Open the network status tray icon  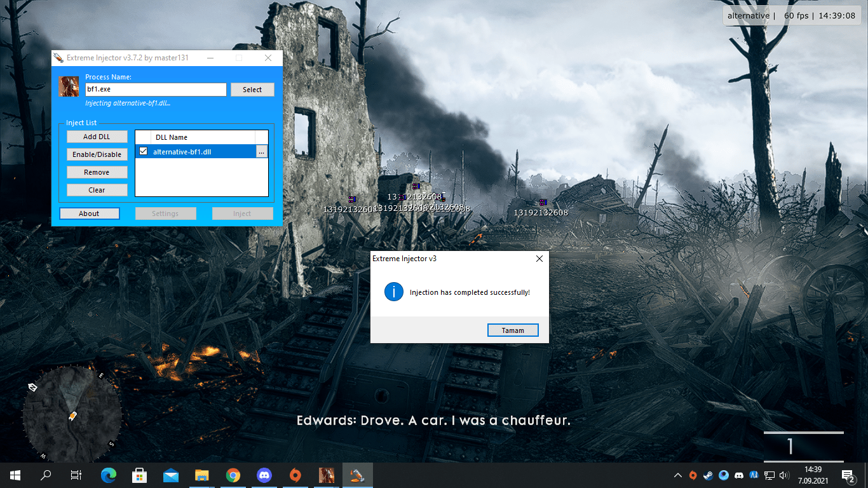tap(770, 475)
